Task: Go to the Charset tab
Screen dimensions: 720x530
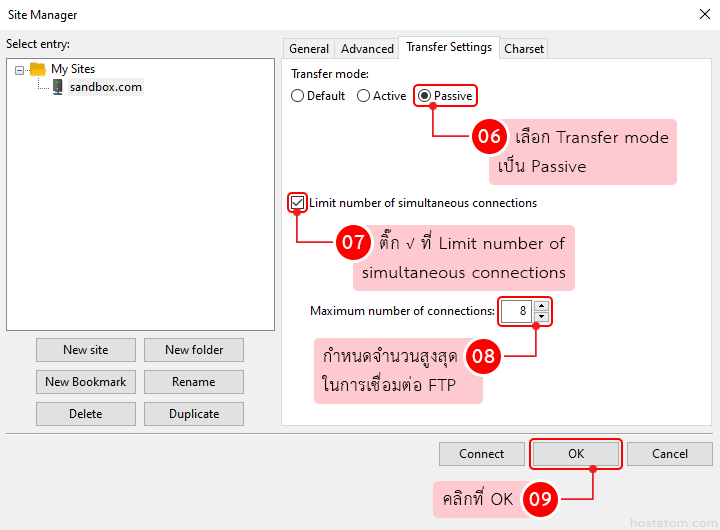Action: pos(524,48)
